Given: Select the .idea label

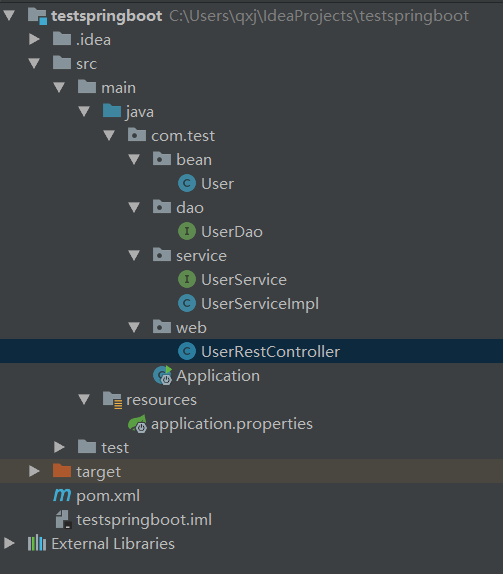Looking at the screenshot, I should 93,40.
